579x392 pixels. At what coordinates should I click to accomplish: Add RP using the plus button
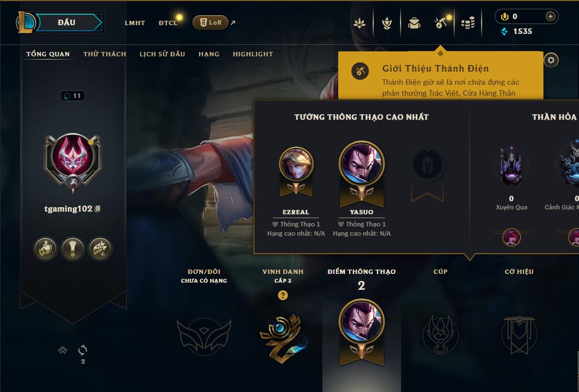tap(550, 16)
